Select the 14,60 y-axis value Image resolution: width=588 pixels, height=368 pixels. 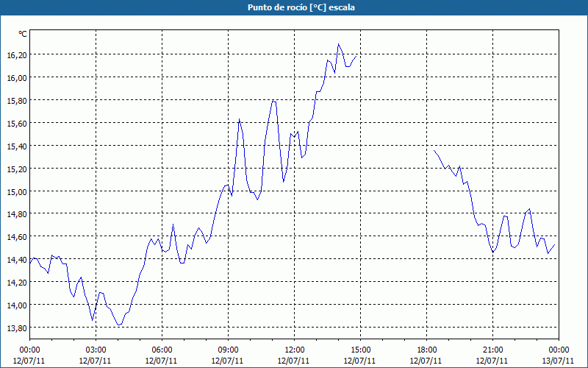coord(17,237)
